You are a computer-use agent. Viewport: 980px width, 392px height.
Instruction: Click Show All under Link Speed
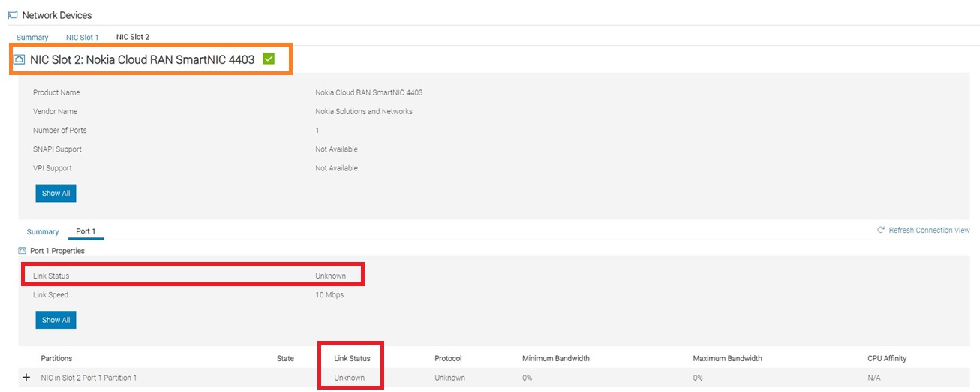tap(56, 320)
